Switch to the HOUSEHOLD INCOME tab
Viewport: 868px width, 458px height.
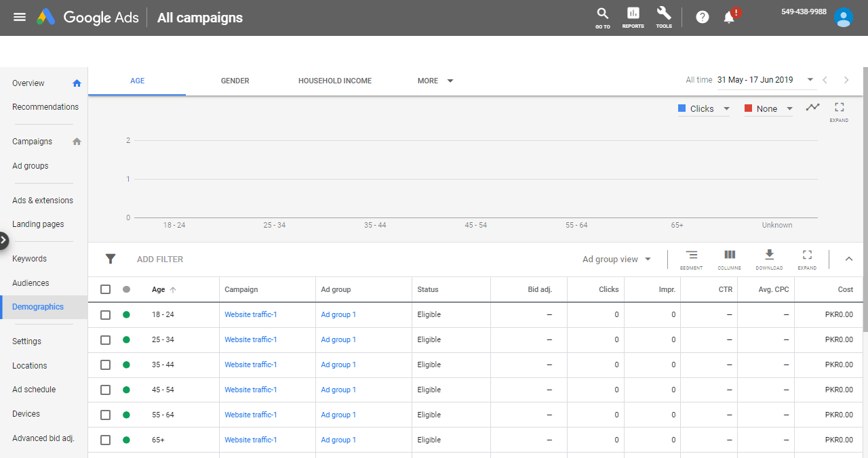[x=335, y=81]
